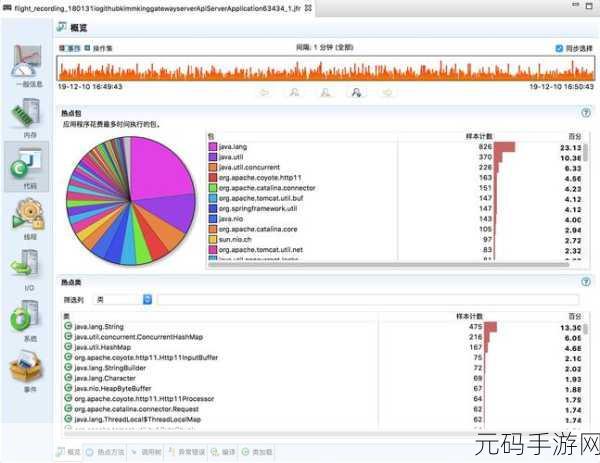Image resolution: width=600 pixels, height=463 pixels.
Task: Switch to the 调用树 bottom tab
Action: 147,452
